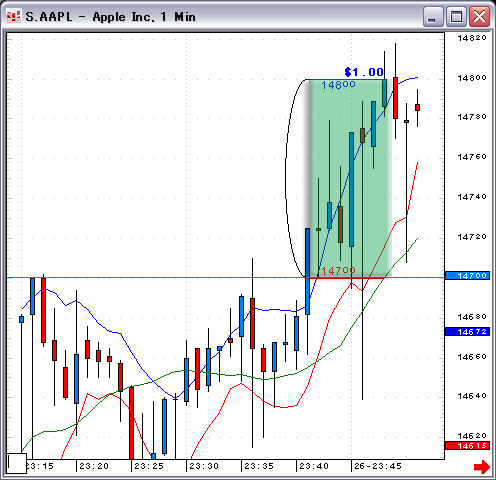Click the 14800 price axis value
The width and height of the screenshot is (496, 480).
[x=472, y=78]
